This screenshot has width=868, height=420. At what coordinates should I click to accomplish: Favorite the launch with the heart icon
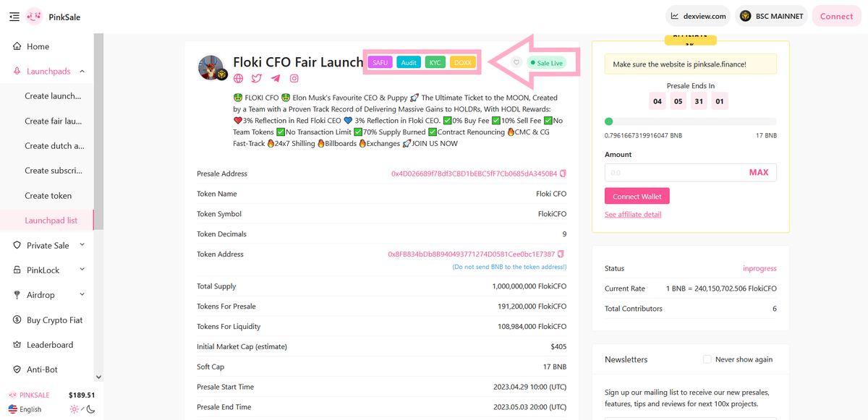click(x=516, y=63)
